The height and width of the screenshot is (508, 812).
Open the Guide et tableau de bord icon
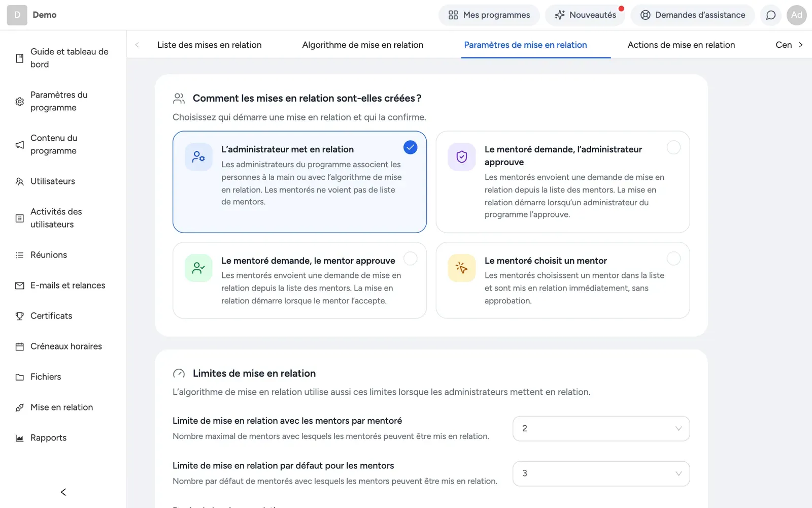tap(20, 58)
